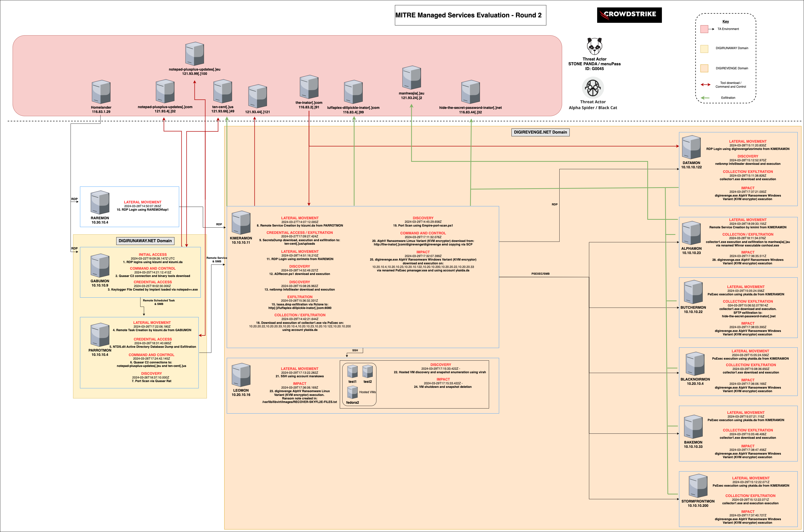Click the green Exfiltration arrow in key
The width and height of the screenshot is (804, 532).
coord(705,98)
